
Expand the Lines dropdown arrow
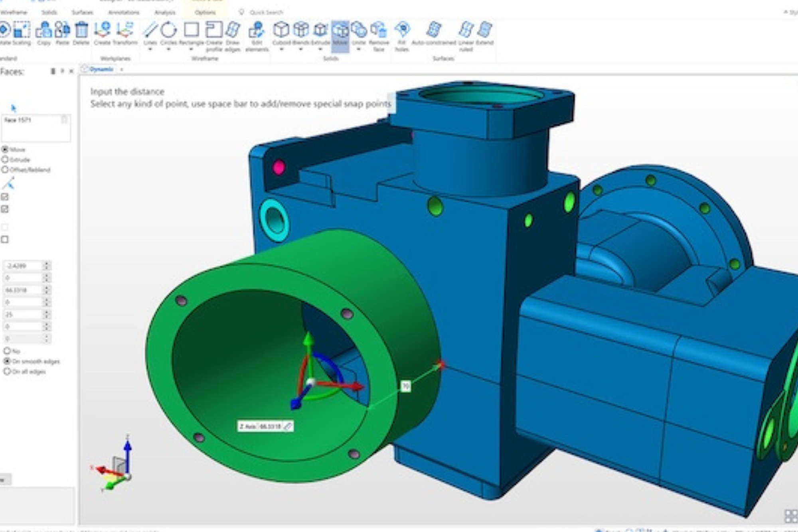[x=150, y=50]
